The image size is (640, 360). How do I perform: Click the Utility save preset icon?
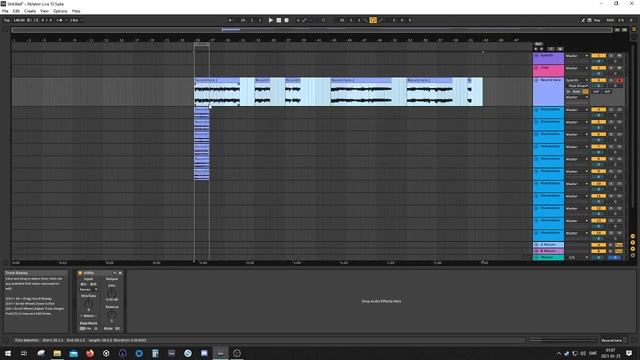pyautogui.click(x=120, y=273)
